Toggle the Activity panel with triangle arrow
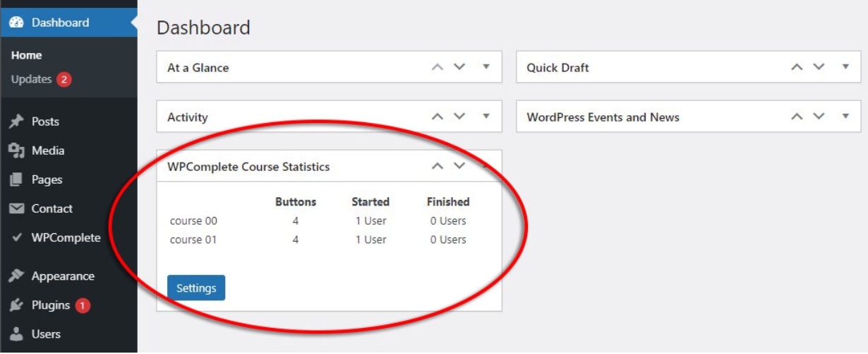The width and height of the screenshot is (868, 354). click(x=486, y=117)
